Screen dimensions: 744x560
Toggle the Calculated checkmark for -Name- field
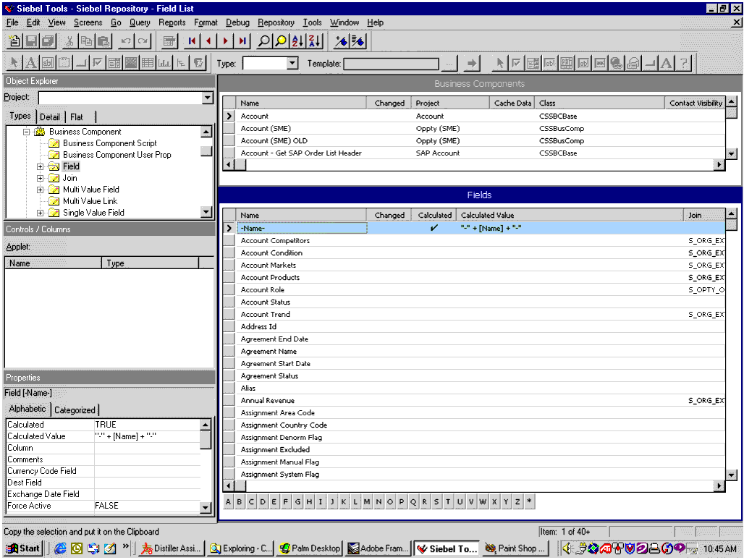(434, 228)
